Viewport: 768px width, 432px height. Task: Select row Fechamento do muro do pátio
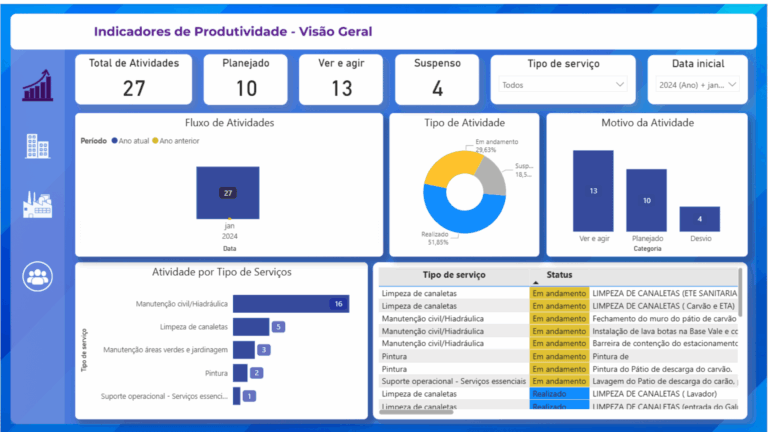[x=558, y=318]
